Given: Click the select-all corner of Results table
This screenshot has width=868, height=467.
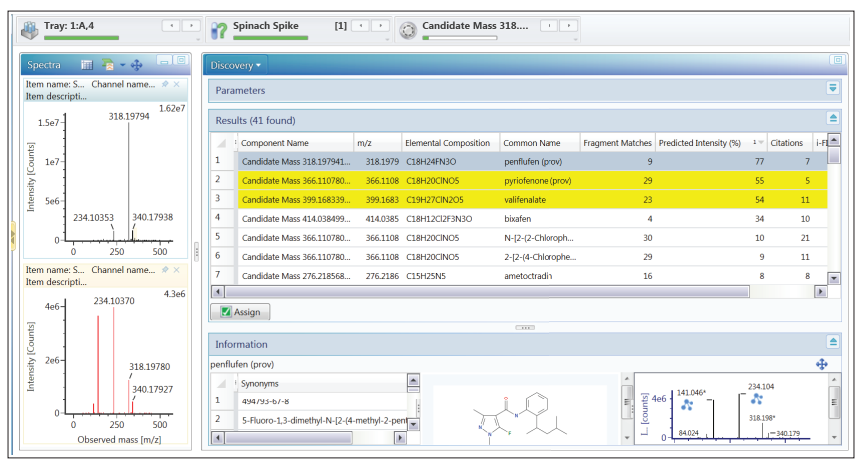Looking at the screenshot, I should tap(222, 143).
